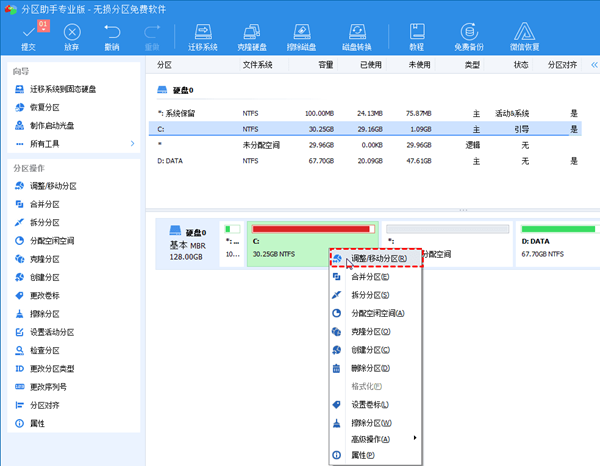This screenshot has height=466, width=600.
Task: Select the C: partition block in disk map
Action: (x=313, y=244)
